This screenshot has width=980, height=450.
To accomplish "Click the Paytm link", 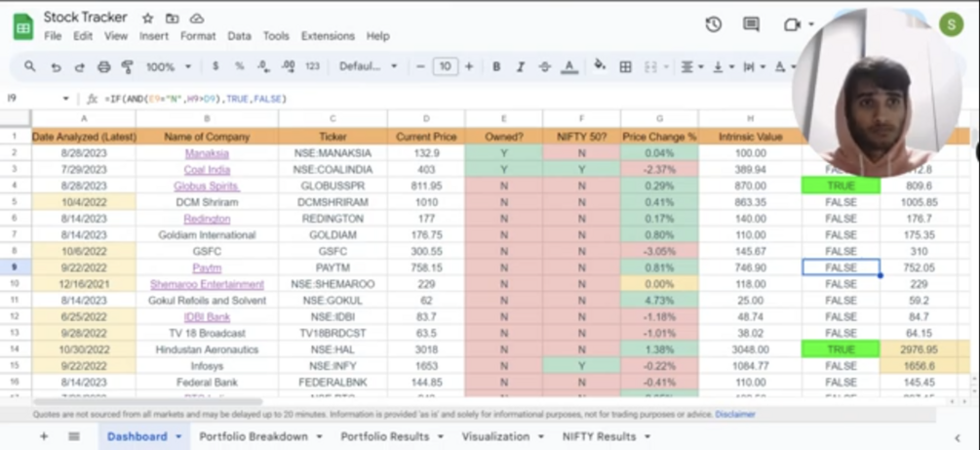I will click(207, 267).
